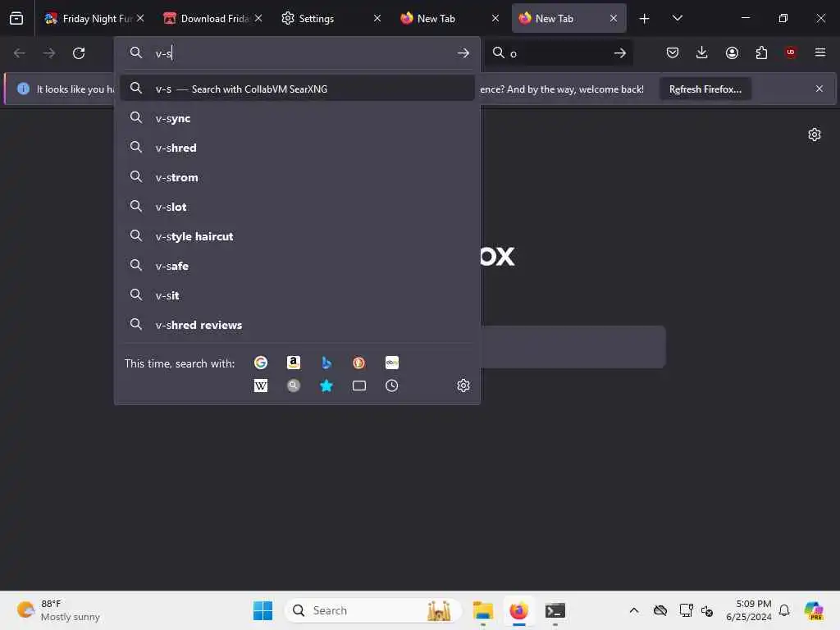Search with Bing engine icon

(x=326, y=363)
